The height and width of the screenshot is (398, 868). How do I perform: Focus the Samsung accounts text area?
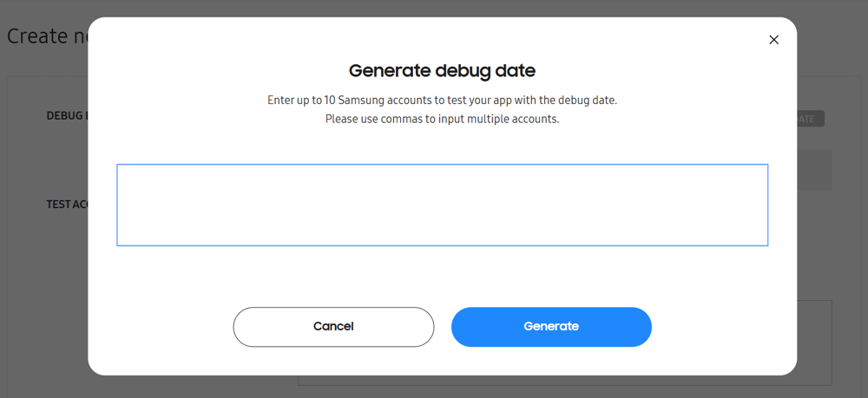[x=443, y=206]
